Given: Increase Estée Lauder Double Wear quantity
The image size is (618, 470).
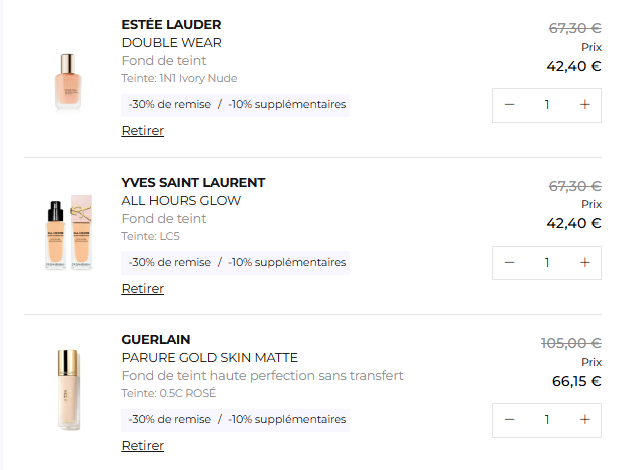Looking at the screenshot, I should pyautogui.click(x=585, y=105).
